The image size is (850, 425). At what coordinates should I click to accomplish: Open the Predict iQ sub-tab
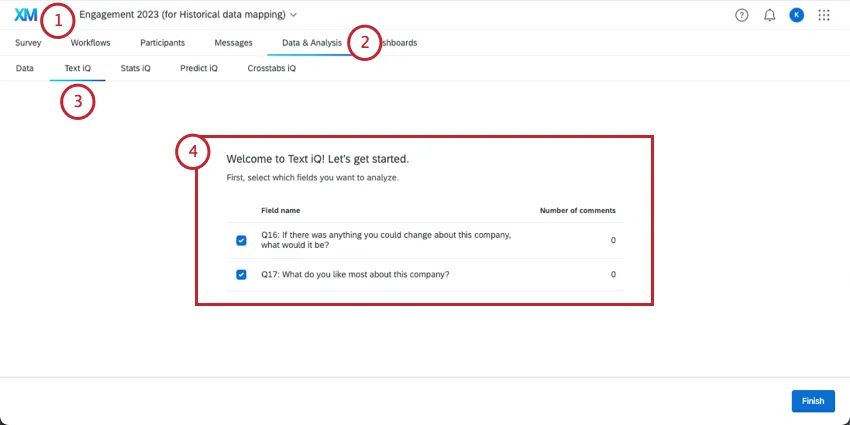pos(198,69)
